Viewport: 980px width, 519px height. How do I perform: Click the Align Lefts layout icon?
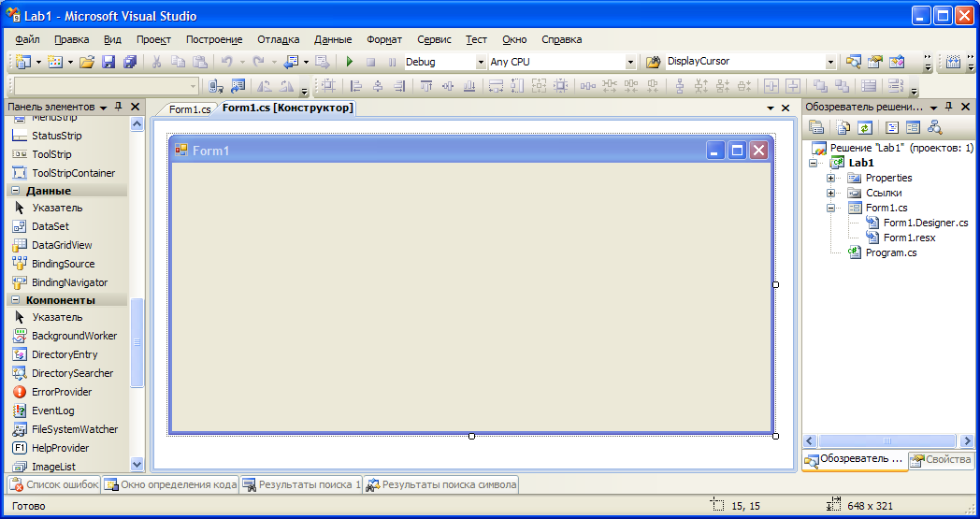pos(355,86)
